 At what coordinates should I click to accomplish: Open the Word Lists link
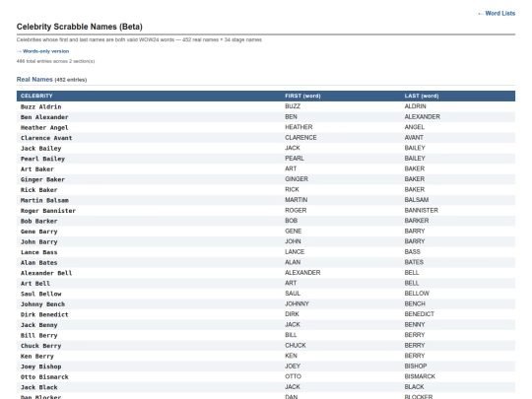coord(497,13)
